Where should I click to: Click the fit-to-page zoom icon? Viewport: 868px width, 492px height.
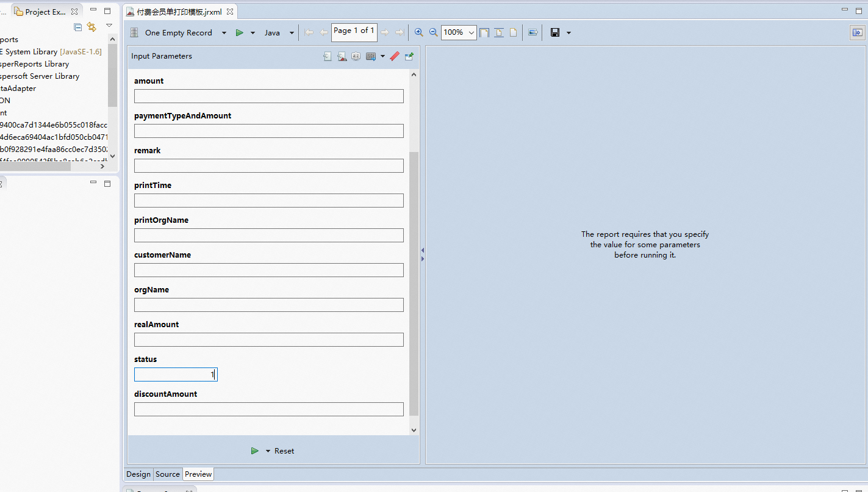[484, 32]
